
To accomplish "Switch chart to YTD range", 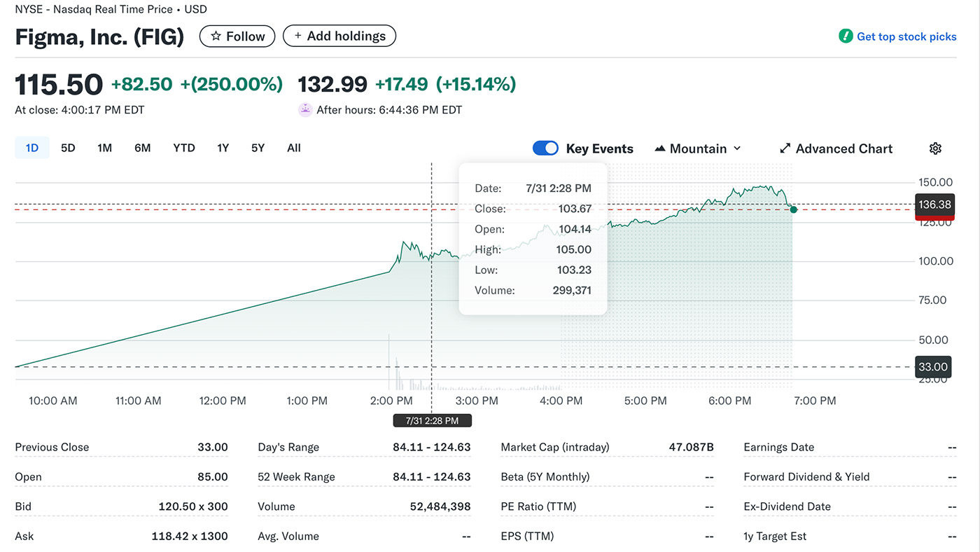I will pyautogui.click(x=184, y=148).
